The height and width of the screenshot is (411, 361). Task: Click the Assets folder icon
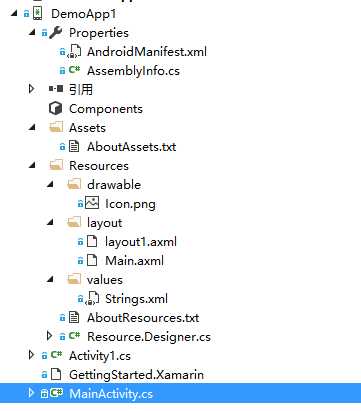click(56, 127)
